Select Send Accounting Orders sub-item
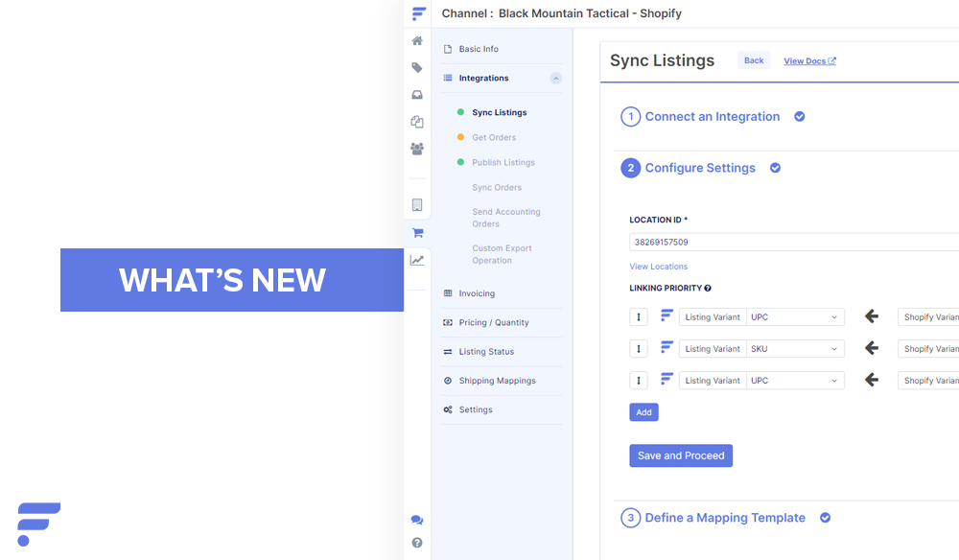This screenshot has width=959, height=560. (505, 218)
